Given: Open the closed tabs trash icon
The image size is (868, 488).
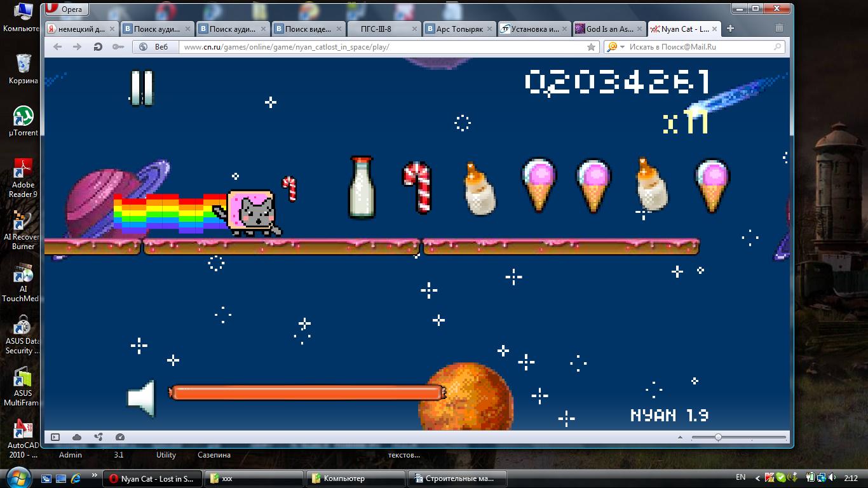Looking at the screenshot, I should click(x=779, y=29).
